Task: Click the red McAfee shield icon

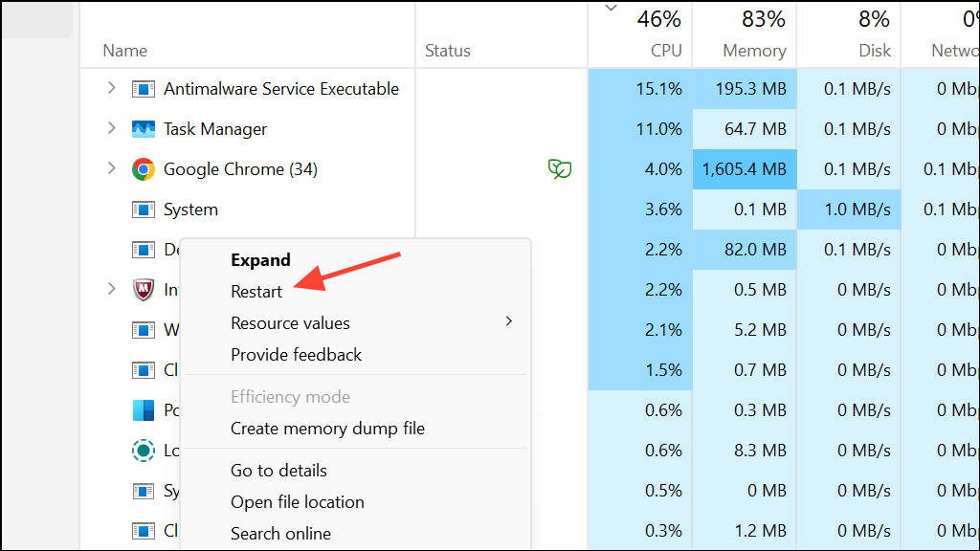Action: [144, 289]
